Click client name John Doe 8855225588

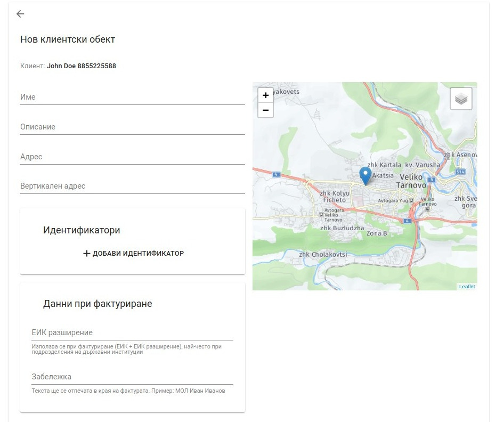(82, 66)
